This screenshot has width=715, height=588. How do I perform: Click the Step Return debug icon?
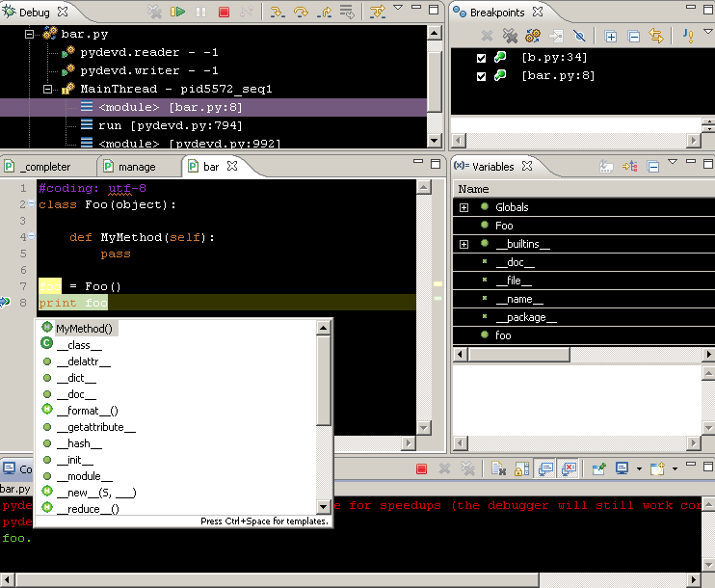[x=324, y=12]
